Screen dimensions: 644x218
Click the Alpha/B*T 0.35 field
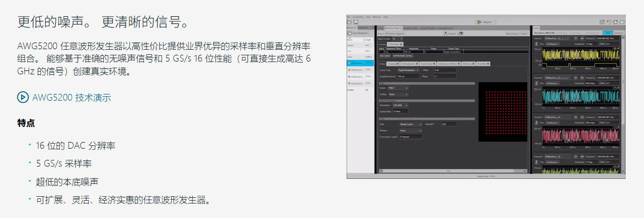tap(449, 124)
